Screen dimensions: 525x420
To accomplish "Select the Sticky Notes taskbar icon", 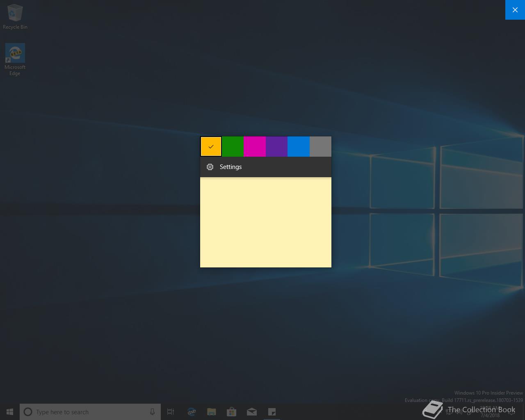I will coord(272,412).
